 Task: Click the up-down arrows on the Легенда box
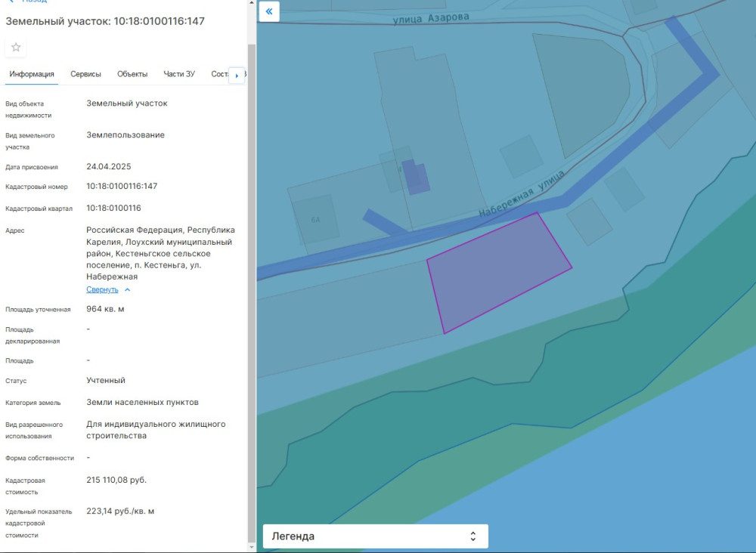(x=472, y=536)
